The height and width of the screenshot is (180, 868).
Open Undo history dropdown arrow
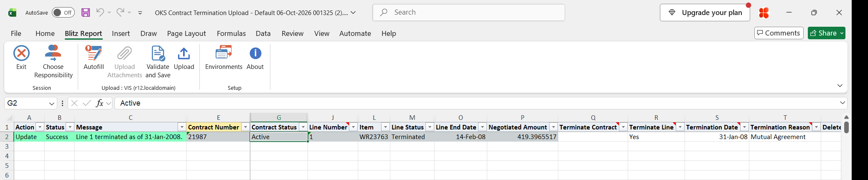109,13
